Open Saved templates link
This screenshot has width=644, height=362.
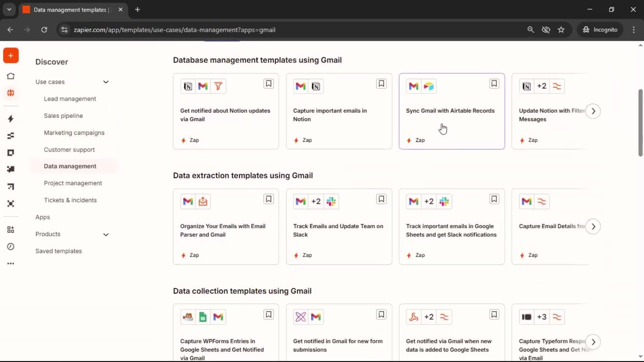tap(59, 251)
